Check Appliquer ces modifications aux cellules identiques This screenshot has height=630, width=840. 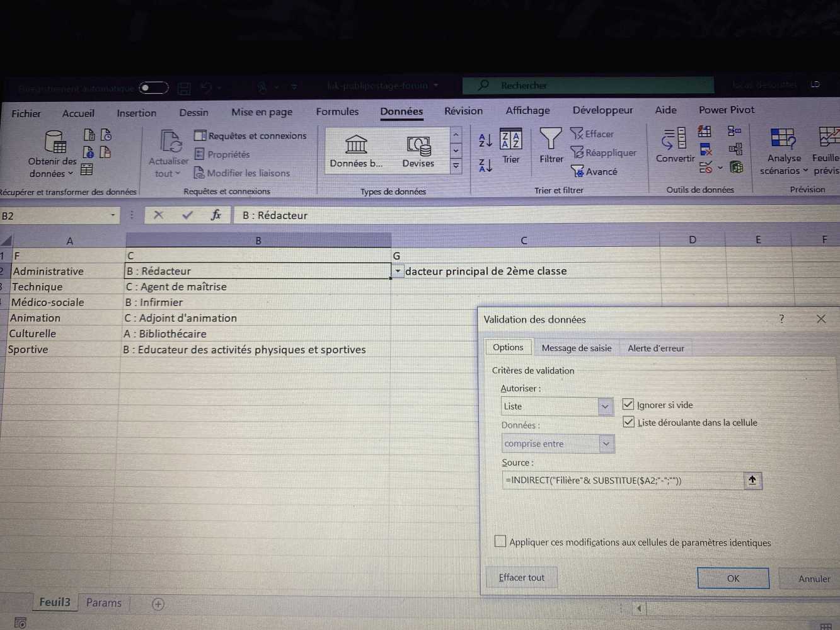[x=500, y=541]
